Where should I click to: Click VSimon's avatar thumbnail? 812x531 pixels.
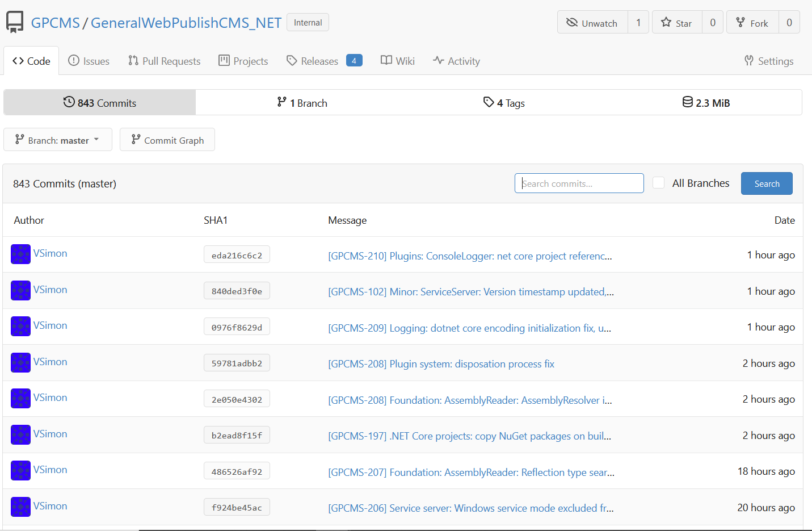(x=20, y=254)
